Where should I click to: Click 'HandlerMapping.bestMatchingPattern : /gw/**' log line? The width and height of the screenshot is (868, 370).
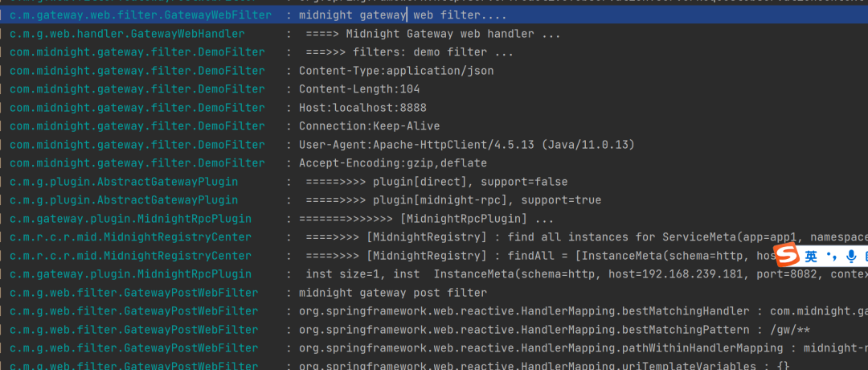pyautogui.click(x=554, y=330)
